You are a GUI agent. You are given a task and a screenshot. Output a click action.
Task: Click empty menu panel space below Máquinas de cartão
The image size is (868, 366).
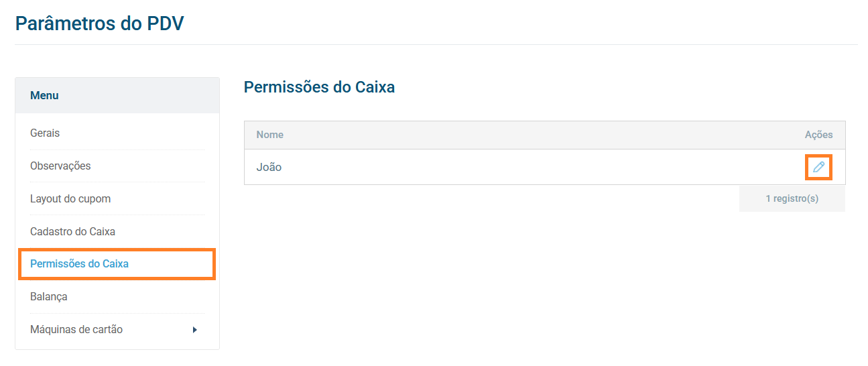click(117, 345)
